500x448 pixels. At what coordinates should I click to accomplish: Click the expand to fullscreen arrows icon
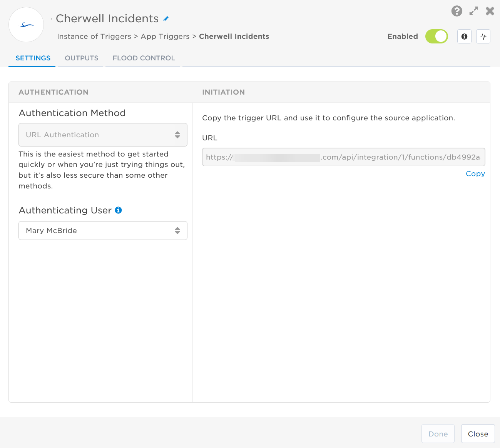point(473,11)
